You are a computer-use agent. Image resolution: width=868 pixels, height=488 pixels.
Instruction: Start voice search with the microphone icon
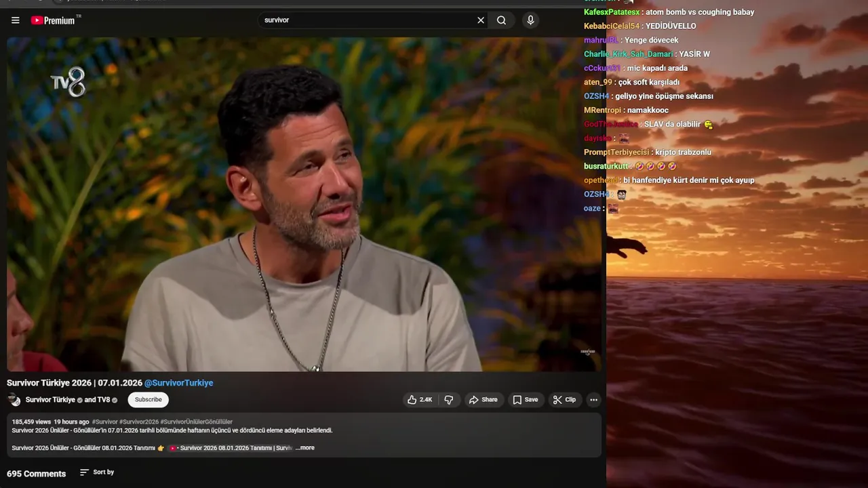pyautogui.click(x=530, y=20)
